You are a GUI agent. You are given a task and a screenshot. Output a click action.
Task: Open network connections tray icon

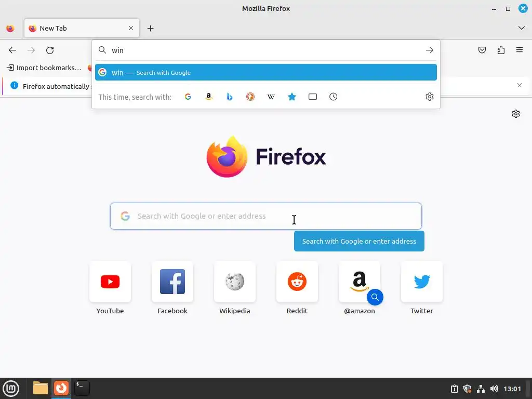tap(481, 389)
